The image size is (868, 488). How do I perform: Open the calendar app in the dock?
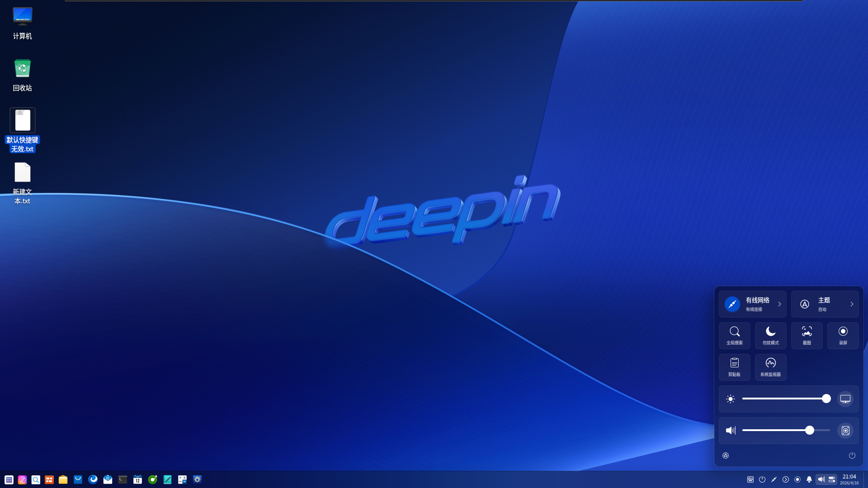coord(137,479)
